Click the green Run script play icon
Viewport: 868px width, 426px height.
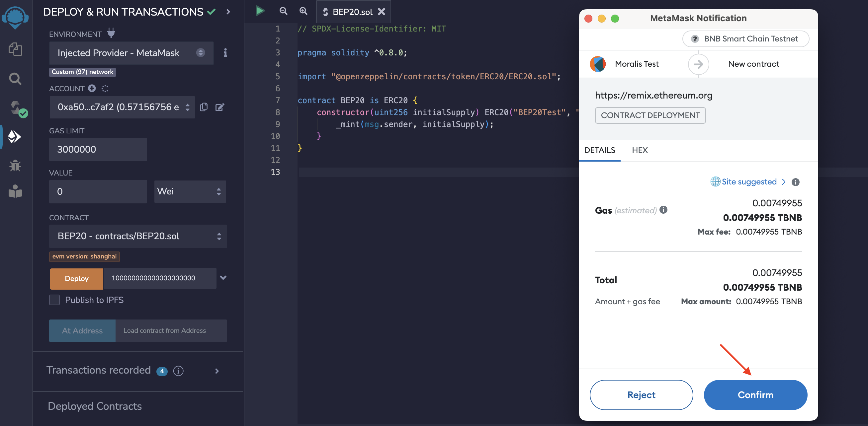259,11
